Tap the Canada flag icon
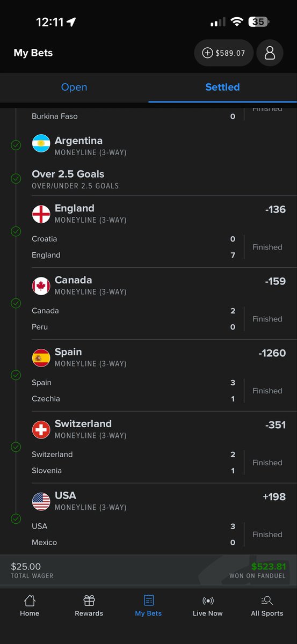This screenshot has height=644, width=297. pyautogui.click(x=41, y=286)
